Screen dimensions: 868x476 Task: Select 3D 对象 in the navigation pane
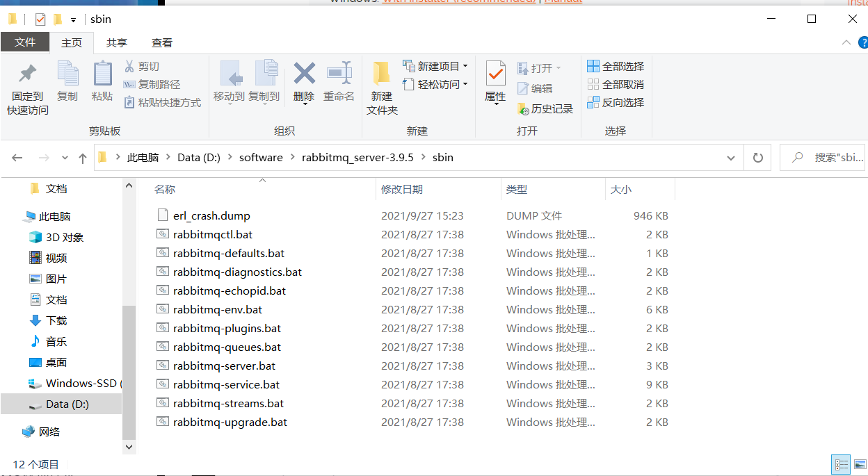click(x=64, y=237)
